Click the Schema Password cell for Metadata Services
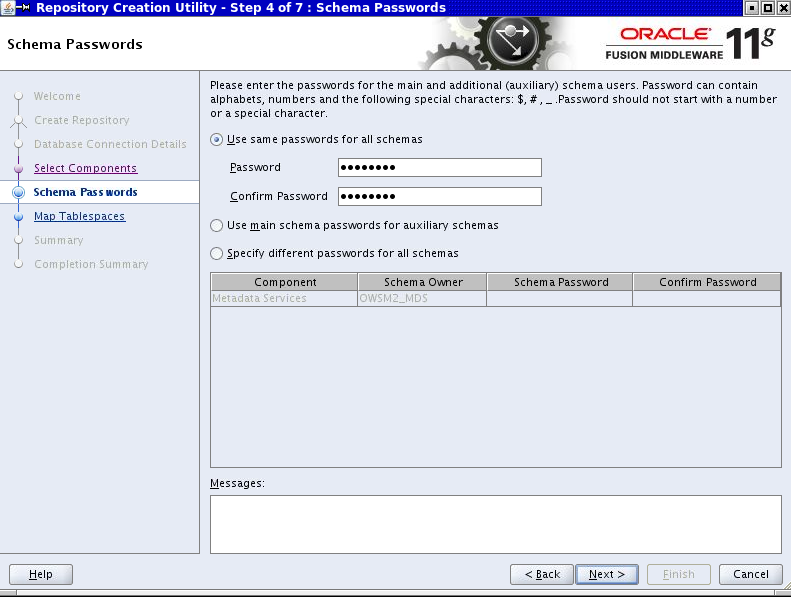The image size is (791, 597). tap(560, 298)
